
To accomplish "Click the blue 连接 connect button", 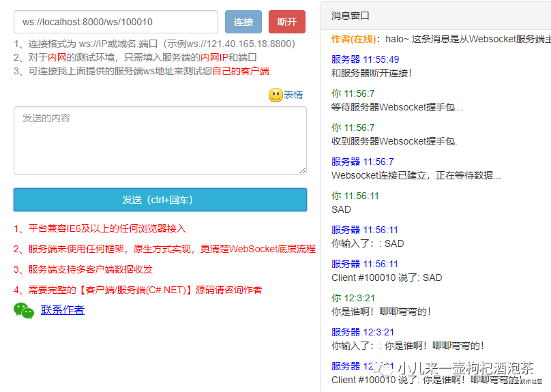I will (x=243, y=22).
